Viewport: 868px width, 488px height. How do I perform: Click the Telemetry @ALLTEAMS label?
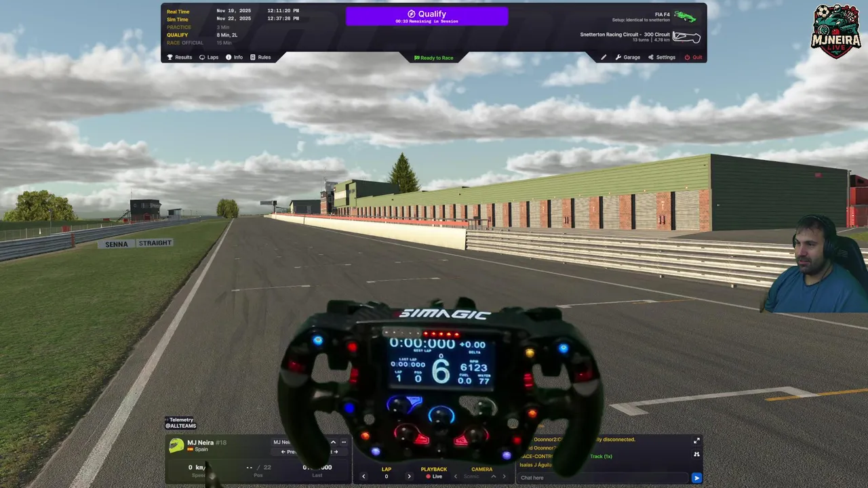click(x=181, y=423)
